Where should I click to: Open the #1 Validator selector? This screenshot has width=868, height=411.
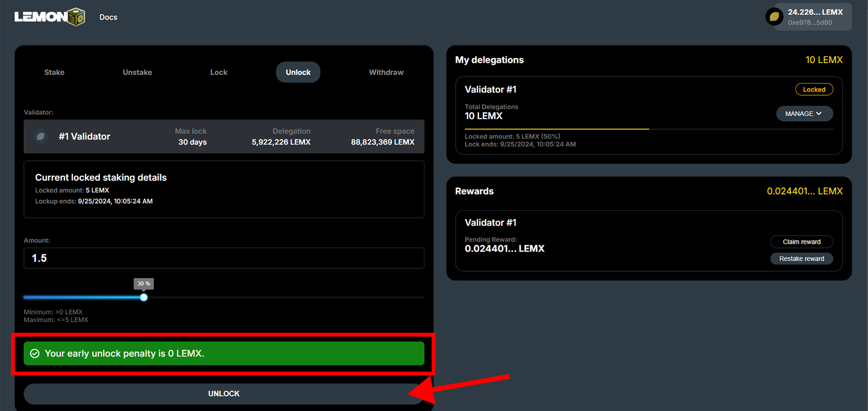(223, 136)
